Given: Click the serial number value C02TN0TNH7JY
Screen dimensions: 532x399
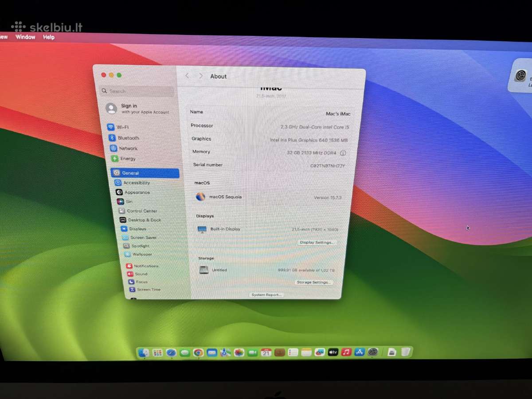Looking at the screenshot, I should pos(327,166).
